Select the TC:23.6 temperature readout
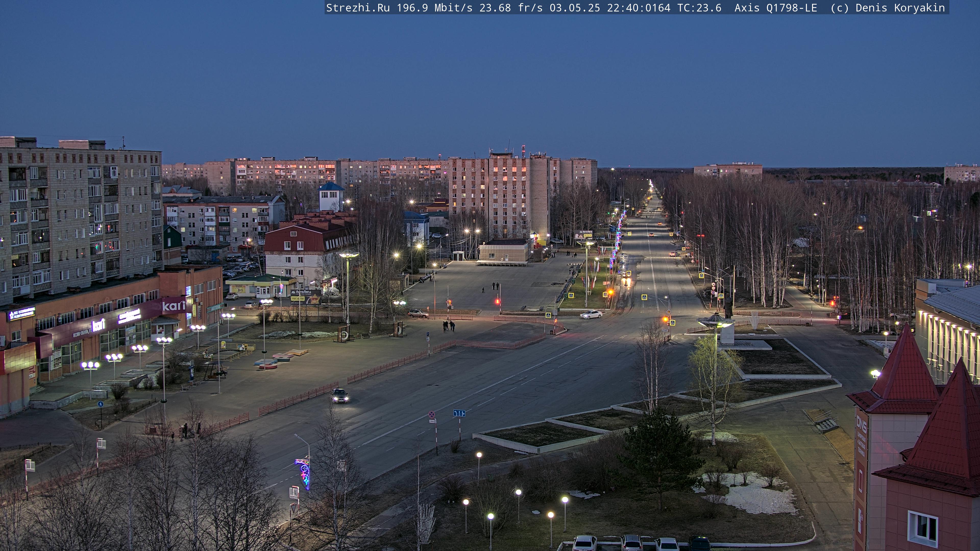Image resolution: width=980 pixels, height=551 pixels. click(x=699, y=8)
